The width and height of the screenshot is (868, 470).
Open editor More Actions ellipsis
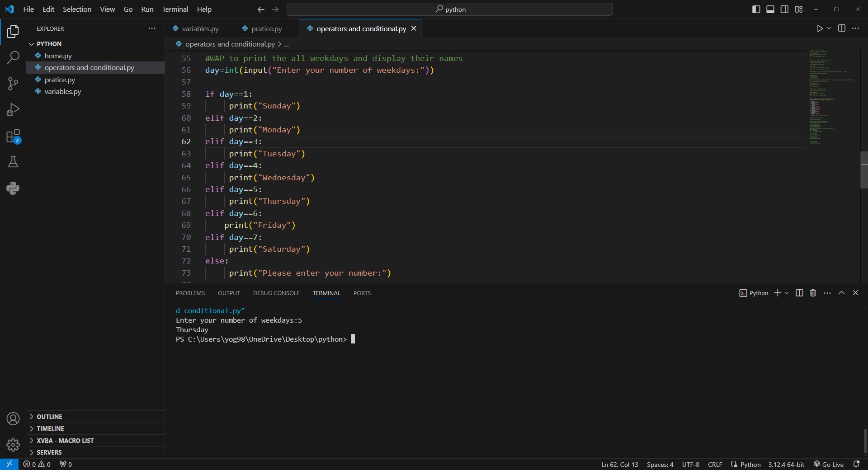tap(855, 28)
